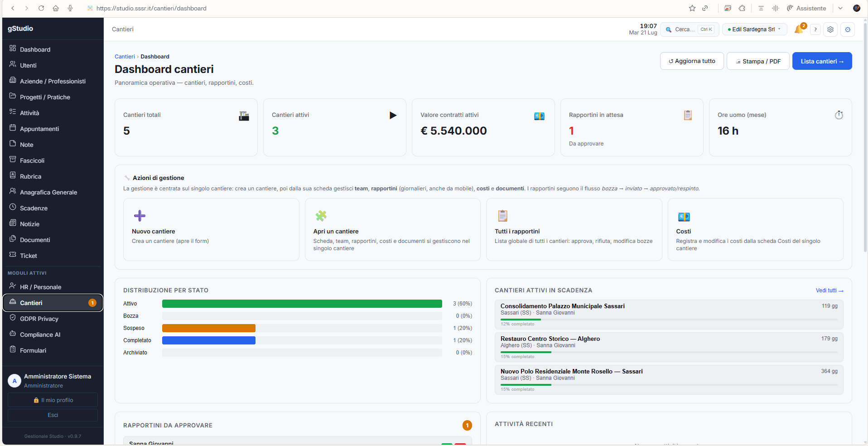The width and height of the screenshot is (868, 446).
Task: Toggle the light/dark theme icon
Action: click(848, 29)
